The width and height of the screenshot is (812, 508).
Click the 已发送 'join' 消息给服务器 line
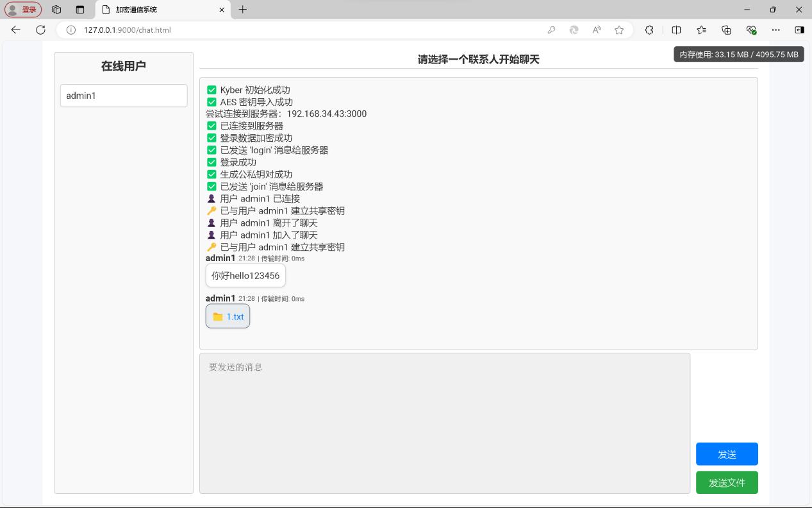point(265,187)
